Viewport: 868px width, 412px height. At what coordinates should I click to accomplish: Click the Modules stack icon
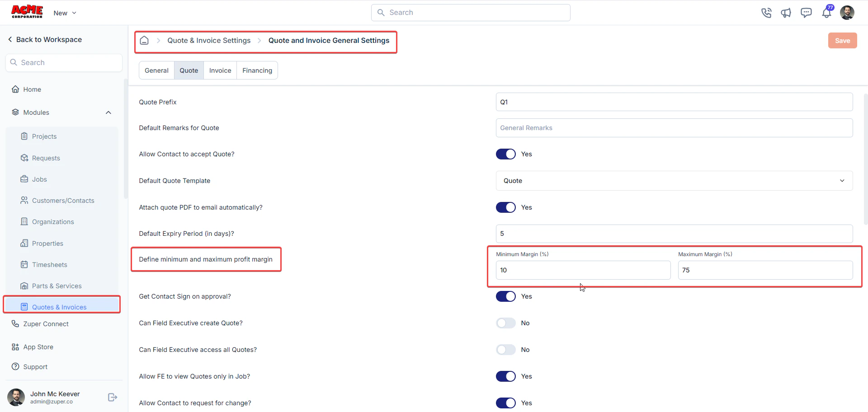(x=15, y=112)
